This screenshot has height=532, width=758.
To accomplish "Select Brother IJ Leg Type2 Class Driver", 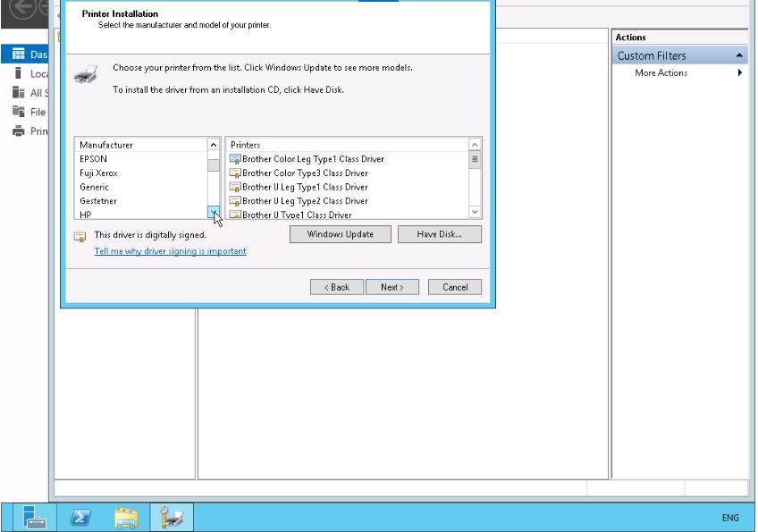I will (x=299, y=200).
